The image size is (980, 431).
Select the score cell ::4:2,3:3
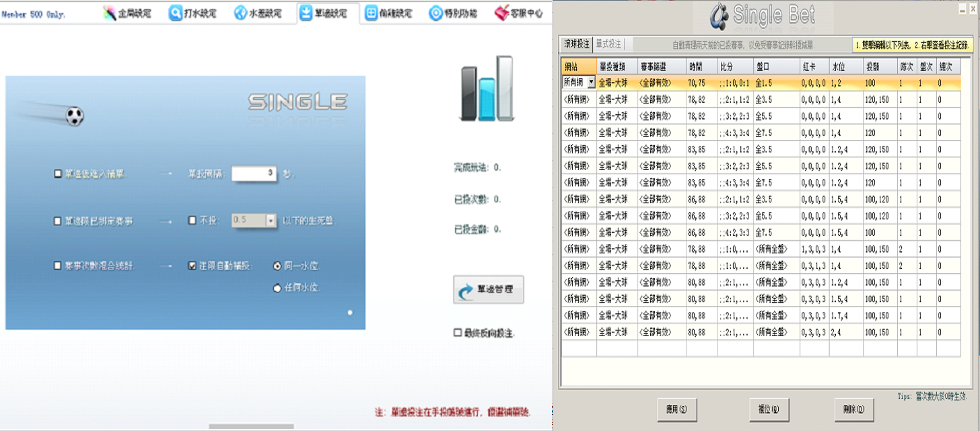pos(735,232)
